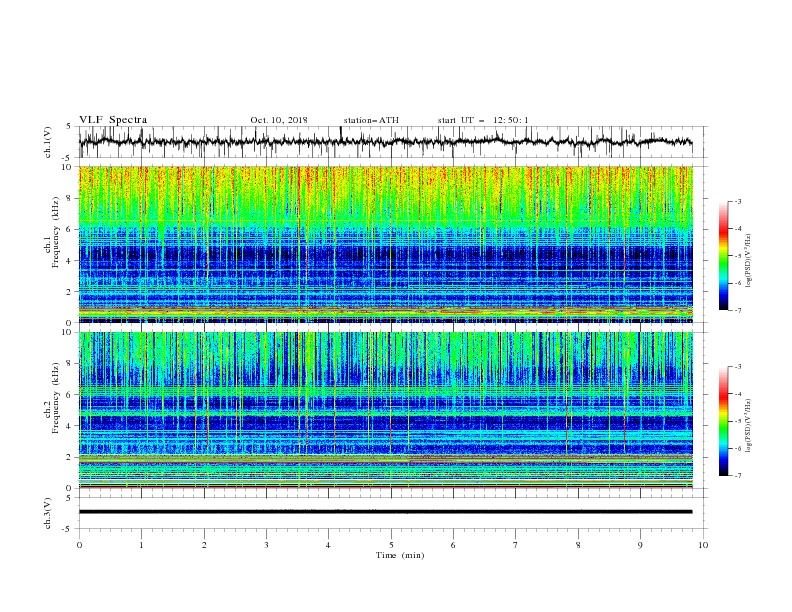Click the "Time (min)" axis title

pyautogui.click(x=400, y=555)
